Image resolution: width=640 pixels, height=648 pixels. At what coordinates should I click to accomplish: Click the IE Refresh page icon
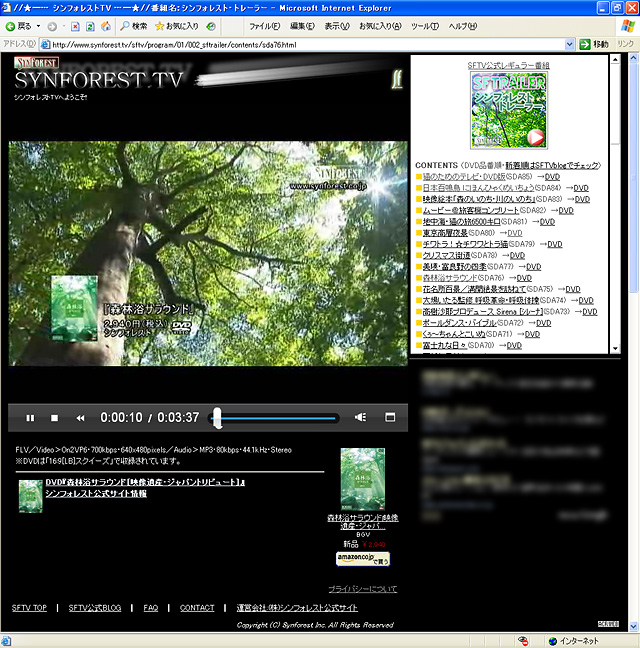[90, 26]
